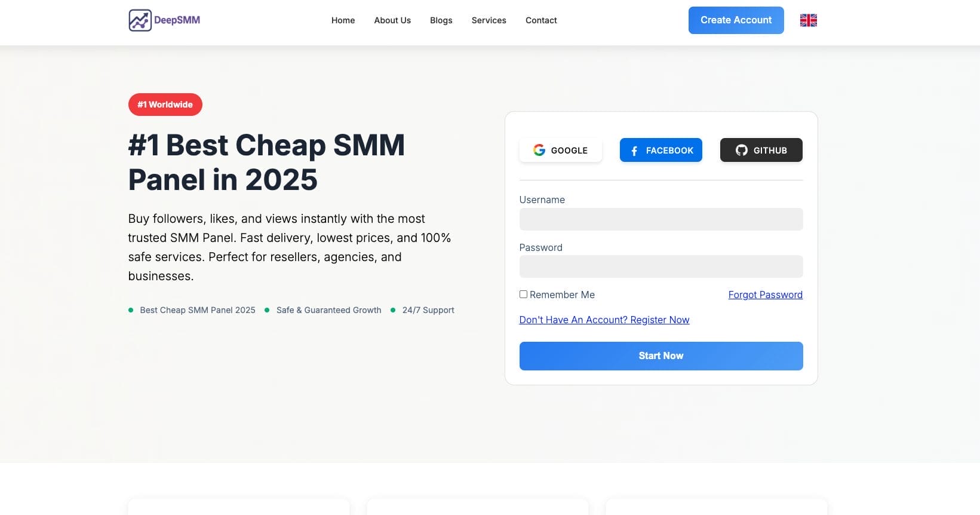Click Don't Have An Account? Register Now

tap(604, 320)
